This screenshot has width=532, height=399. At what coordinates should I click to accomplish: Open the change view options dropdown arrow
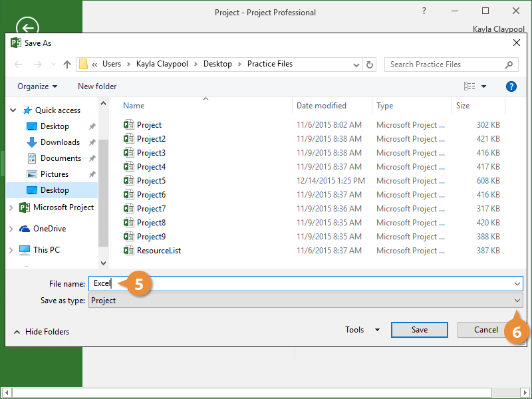tap(483, 86)
